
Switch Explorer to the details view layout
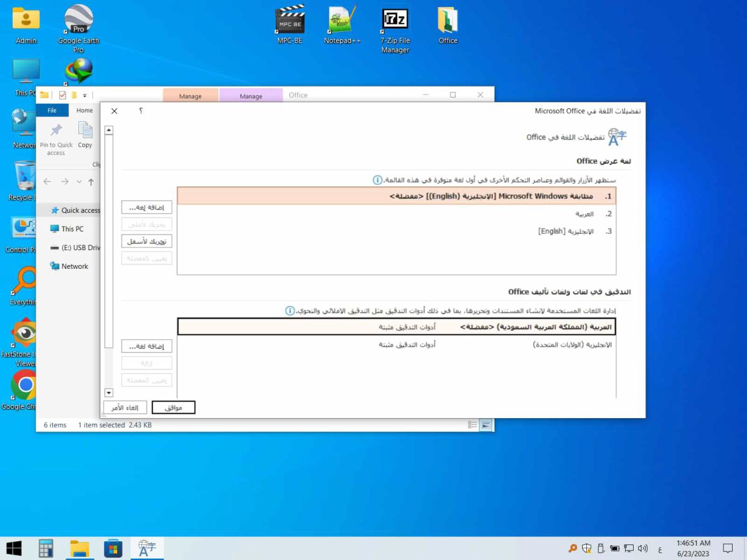pos(472,425)
